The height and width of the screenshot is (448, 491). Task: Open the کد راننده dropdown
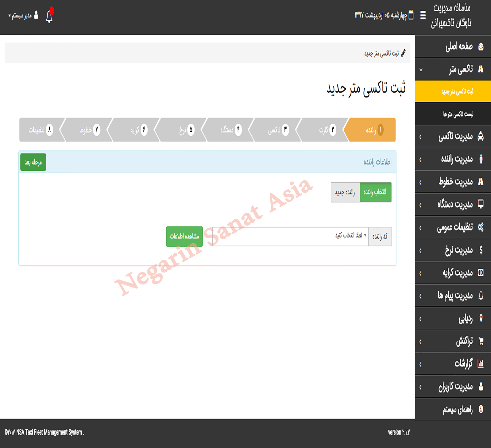pos(290,236)
